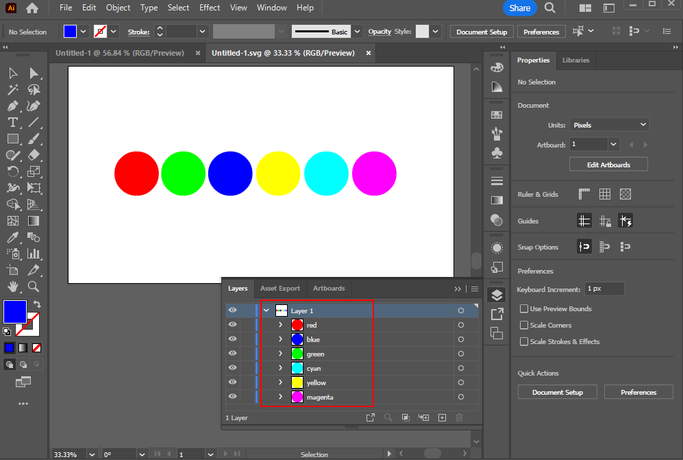Viewport: 683px width, 460px height.
Task: Select the Pen tool
Action: tap(13, 106)
